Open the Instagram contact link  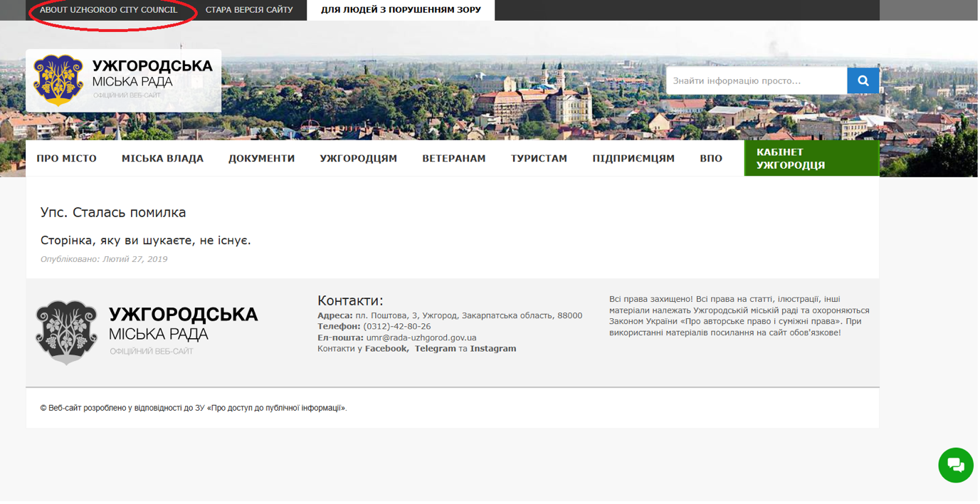point(493,349)
